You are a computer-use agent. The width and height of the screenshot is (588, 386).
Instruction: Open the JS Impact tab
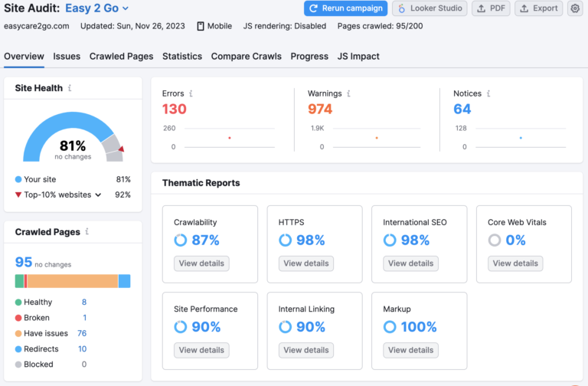pos(358,56)
